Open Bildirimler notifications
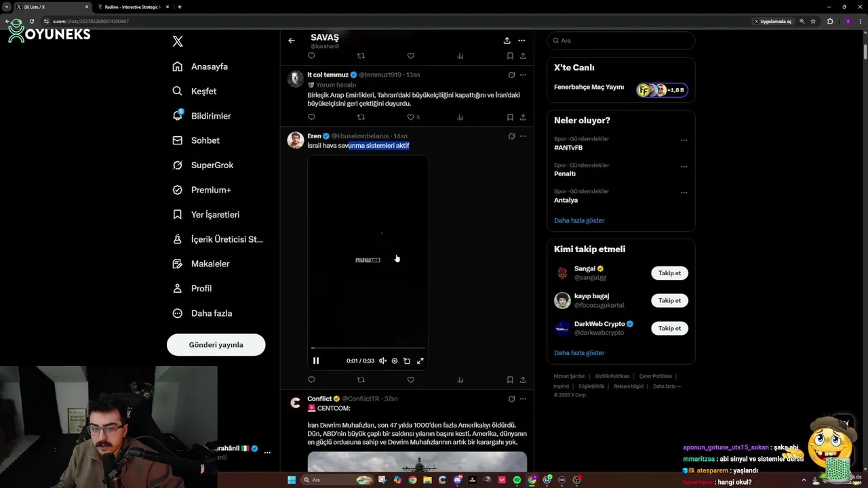Image resolution: width=868 pixels, height=488 pixels. tap(201, 116)
